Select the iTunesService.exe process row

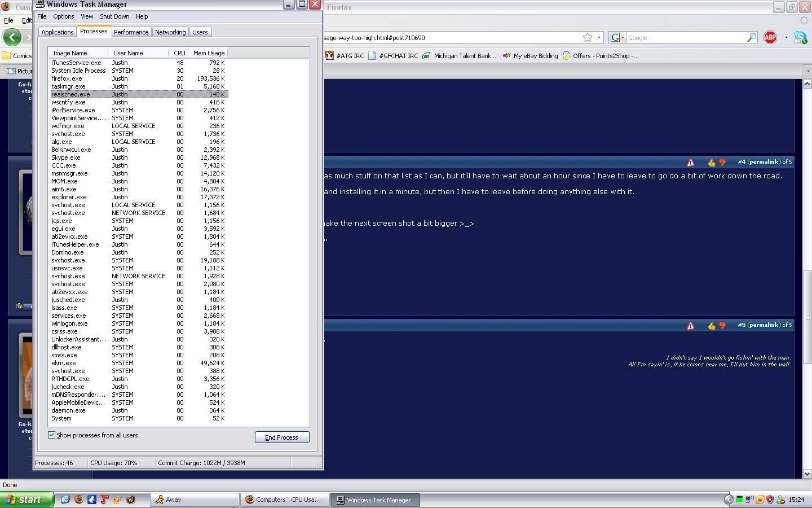pos(139,63)
